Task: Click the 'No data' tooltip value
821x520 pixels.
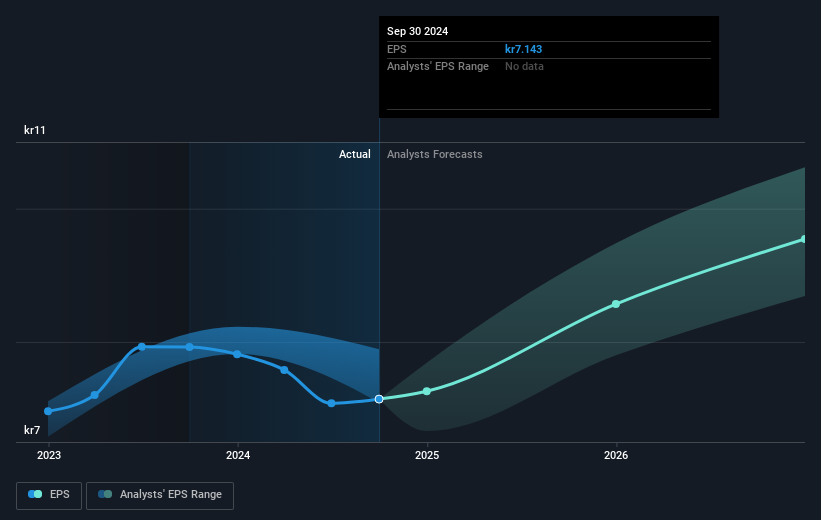Action: point(524,67)
